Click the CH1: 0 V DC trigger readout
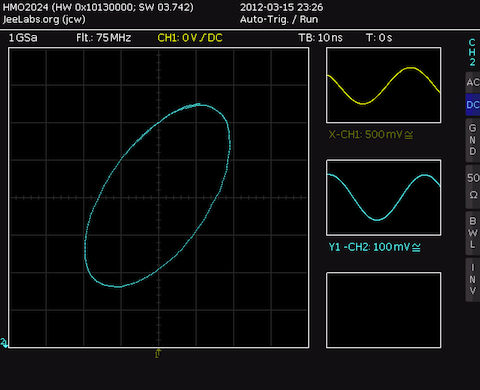 coord(190,38)
